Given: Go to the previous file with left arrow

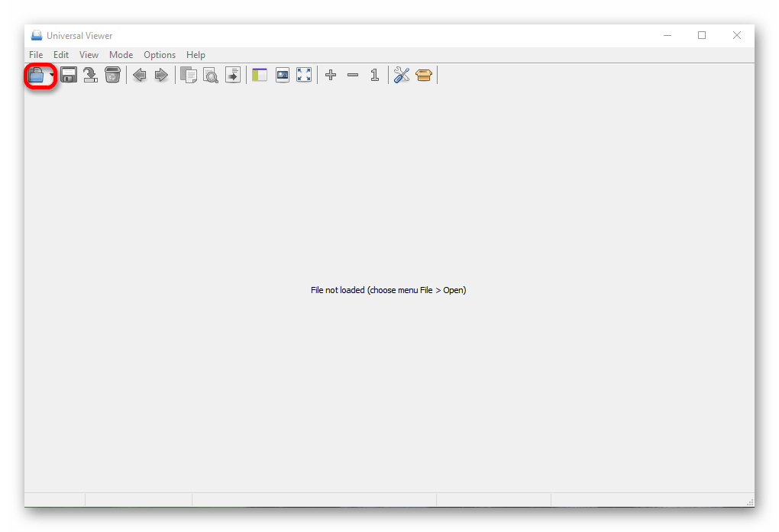Looking at the screenshot, I should (x=140, y=75).
